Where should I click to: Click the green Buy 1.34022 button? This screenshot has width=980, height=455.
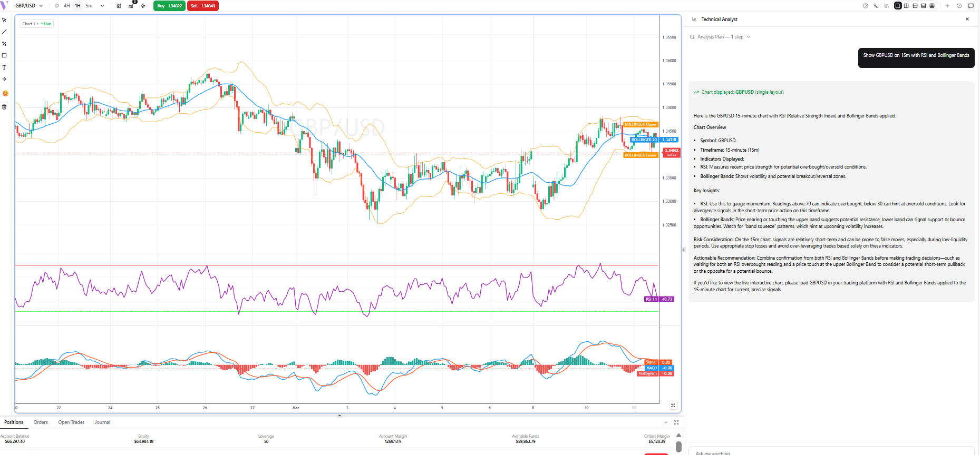pos(169,6)
